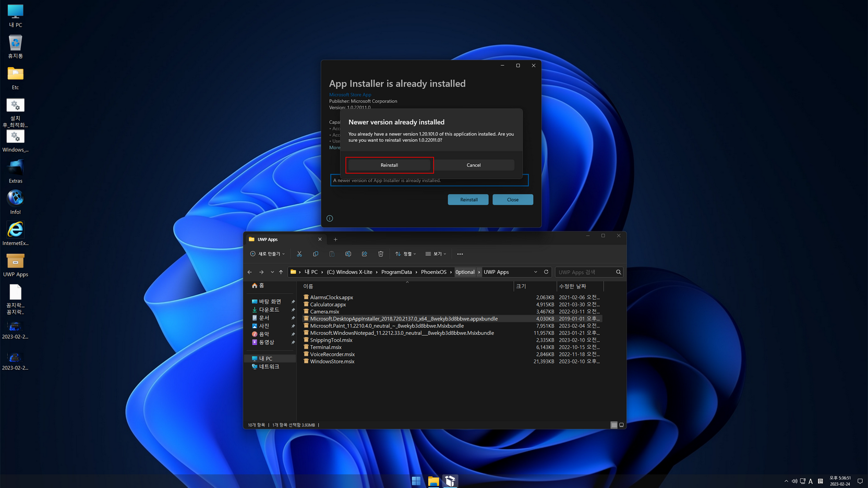Click the Paste icon in Explorer toolbar
Viewport: 868px width, 488px height.
pos(332,254)
